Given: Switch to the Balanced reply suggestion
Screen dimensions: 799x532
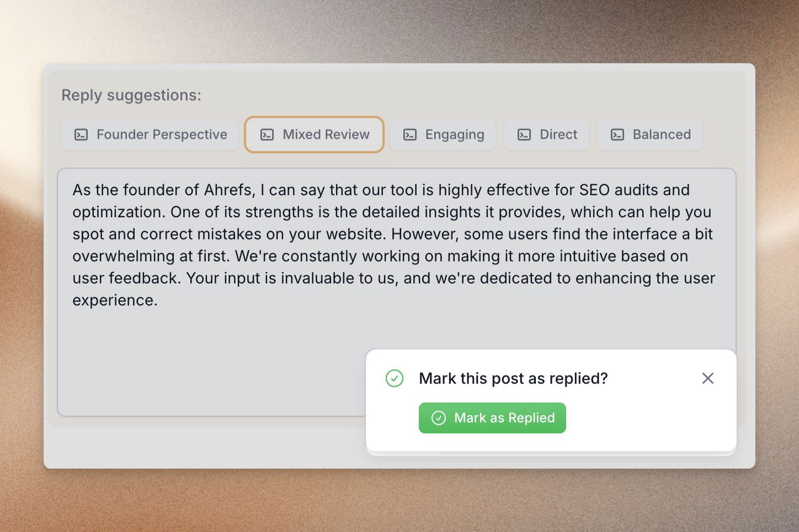Looking at the screenshot, I should click(650, 135).
